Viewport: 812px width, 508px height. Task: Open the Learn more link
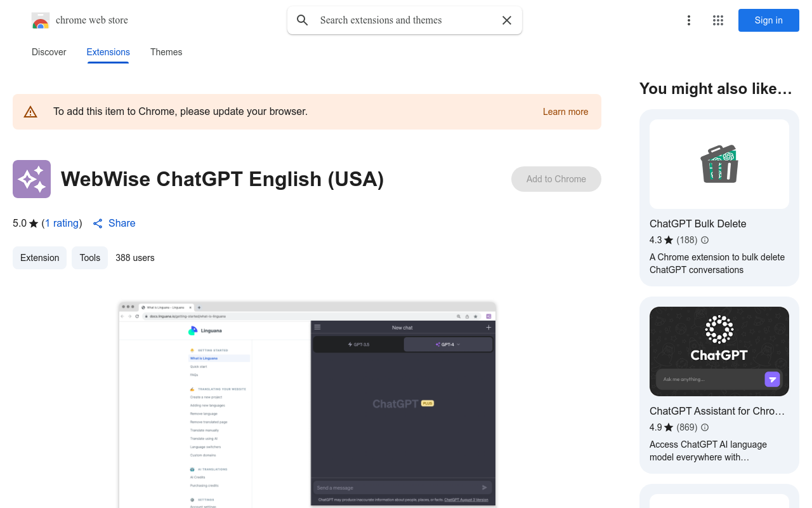click(x=565, y=112)
